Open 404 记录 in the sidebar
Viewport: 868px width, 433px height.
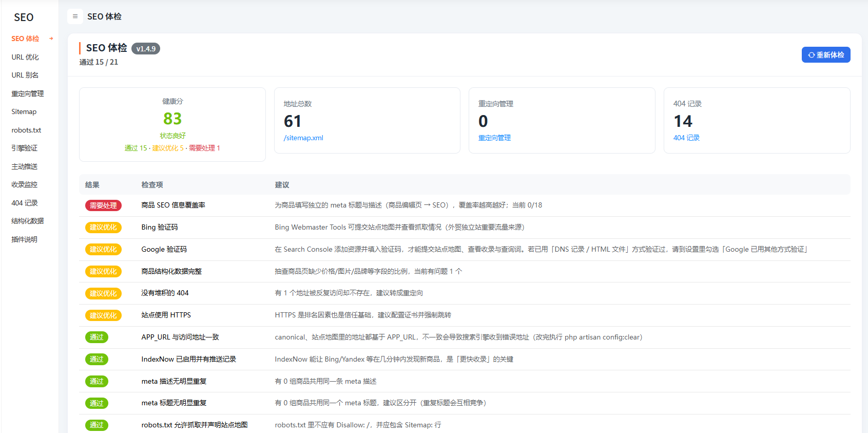point(25,203)
